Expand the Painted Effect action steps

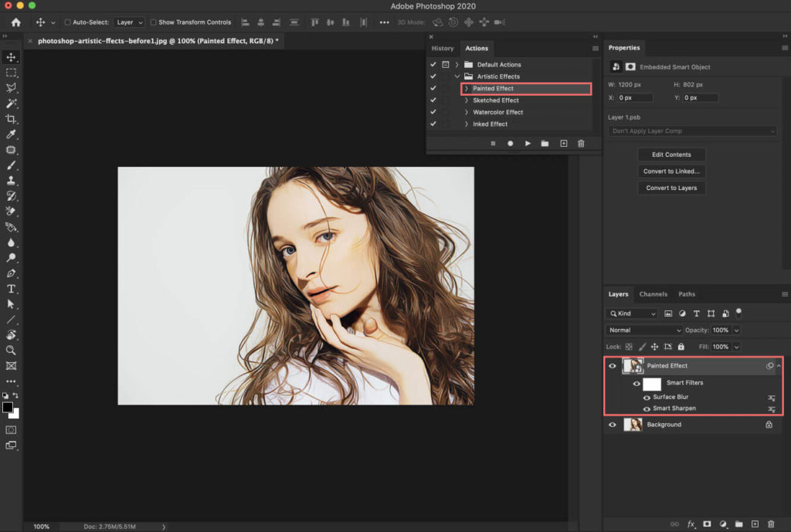point(466,88)
